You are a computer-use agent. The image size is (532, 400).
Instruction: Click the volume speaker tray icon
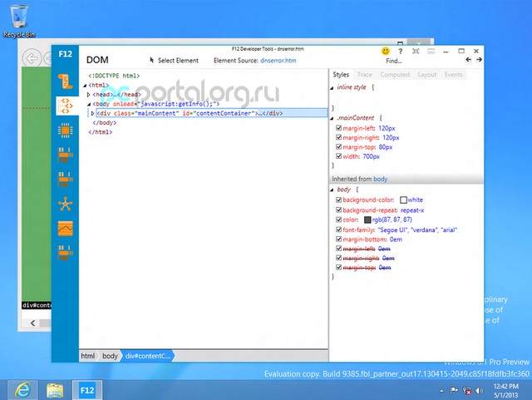[x=479, y=391]
